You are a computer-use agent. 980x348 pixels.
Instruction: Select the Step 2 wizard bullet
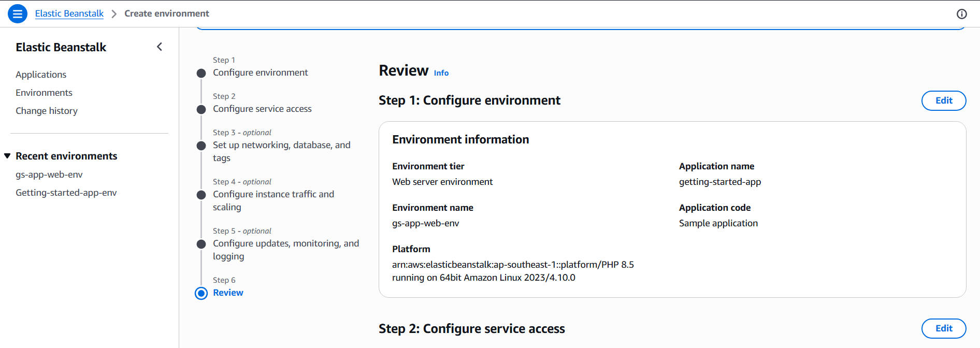pos(201,109)
